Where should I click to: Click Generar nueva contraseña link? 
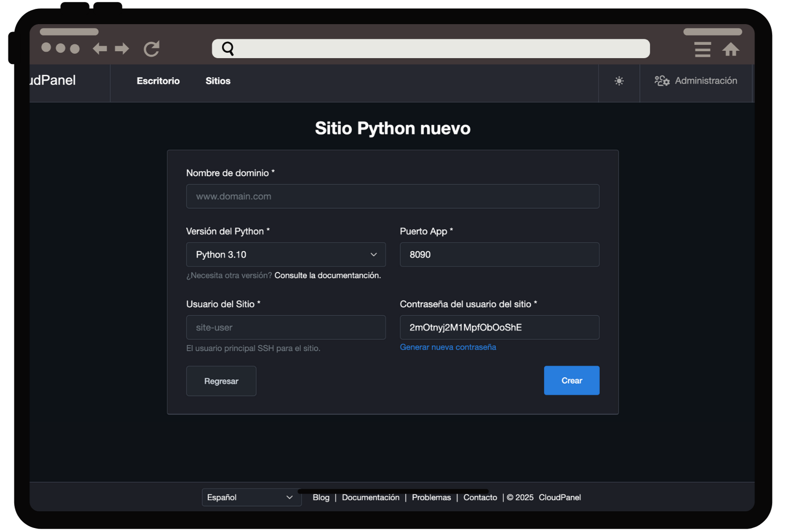click(x=448, y=347)
